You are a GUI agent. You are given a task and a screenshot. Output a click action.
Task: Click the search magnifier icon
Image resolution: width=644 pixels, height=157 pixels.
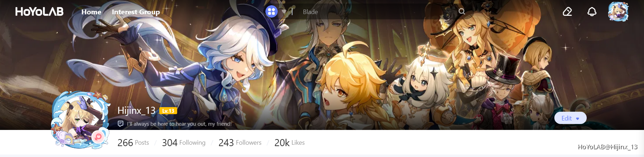462,12
